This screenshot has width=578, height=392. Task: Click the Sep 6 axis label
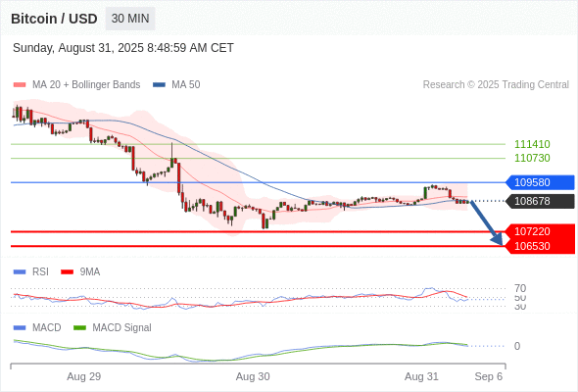point(489,376)
